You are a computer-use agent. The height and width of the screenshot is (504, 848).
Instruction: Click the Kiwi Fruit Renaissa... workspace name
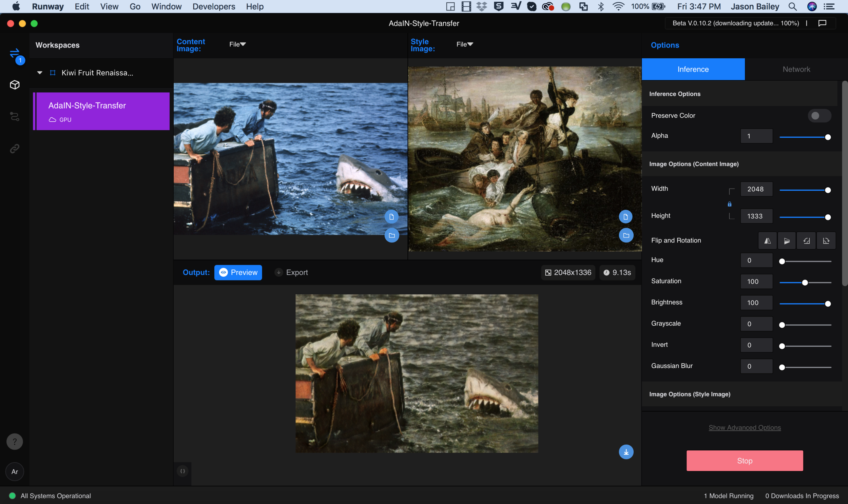97,73
